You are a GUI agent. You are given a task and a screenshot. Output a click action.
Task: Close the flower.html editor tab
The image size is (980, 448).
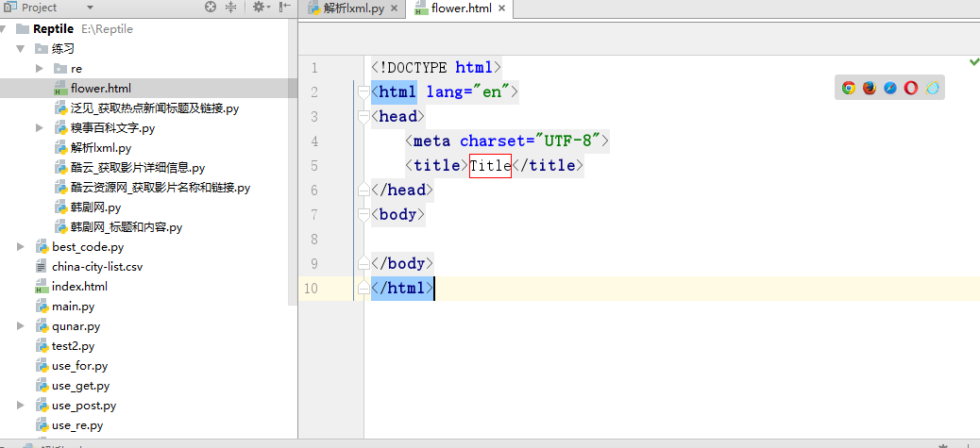[x=501, y=8]
